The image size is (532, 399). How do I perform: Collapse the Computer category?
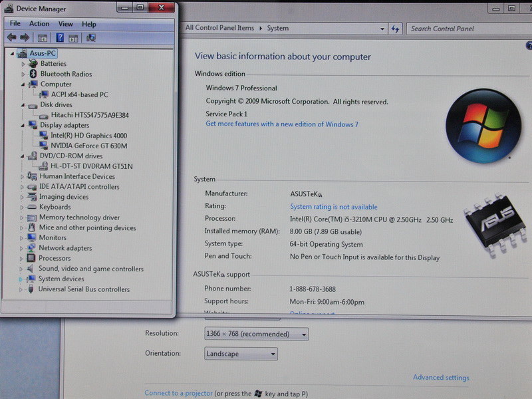point(23,84)
